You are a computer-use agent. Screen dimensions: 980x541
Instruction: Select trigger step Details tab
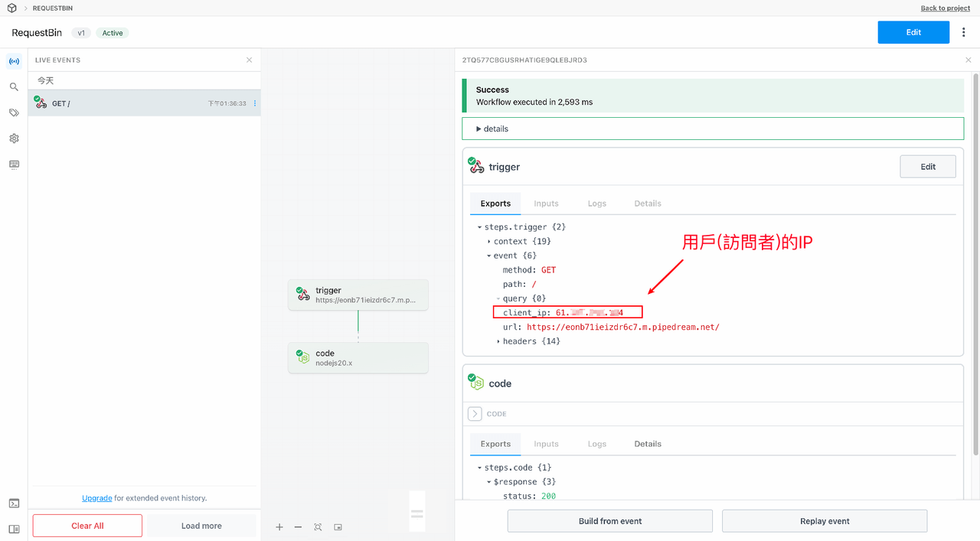click(x=648, y=204)
